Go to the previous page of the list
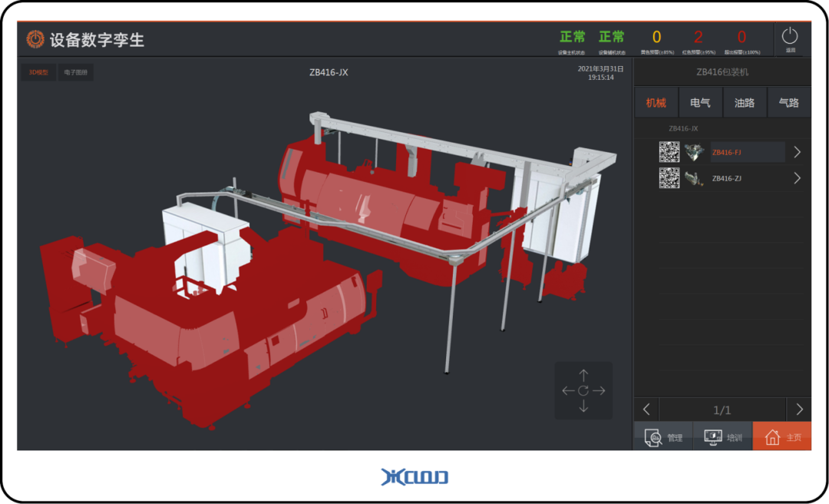Screen dimensions: 829x504 pyautogui.click(x=646, y=410)
